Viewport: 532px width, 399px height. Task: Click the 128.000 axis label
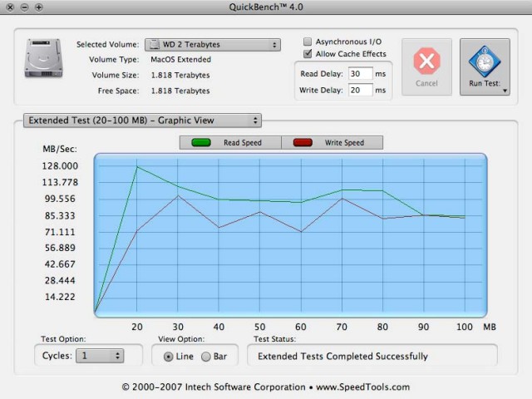tap(60, 166)
